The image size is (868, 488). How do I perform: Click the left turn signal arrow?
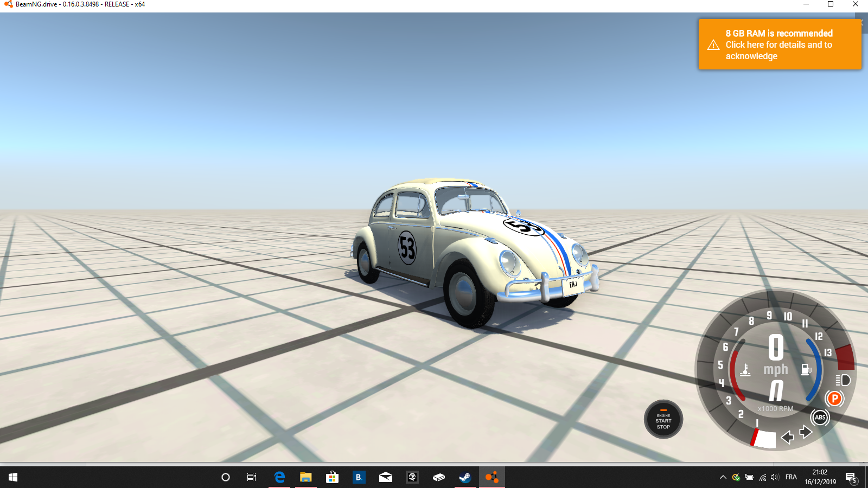tap(787, 437)
